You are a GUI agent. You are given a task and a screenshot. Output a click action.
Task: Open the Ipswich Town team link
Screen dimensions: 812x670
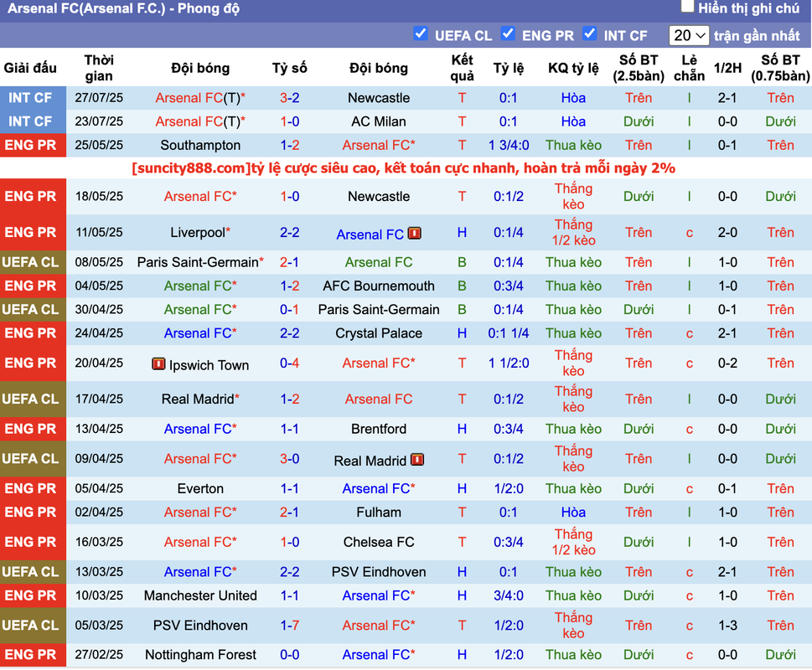209,365
